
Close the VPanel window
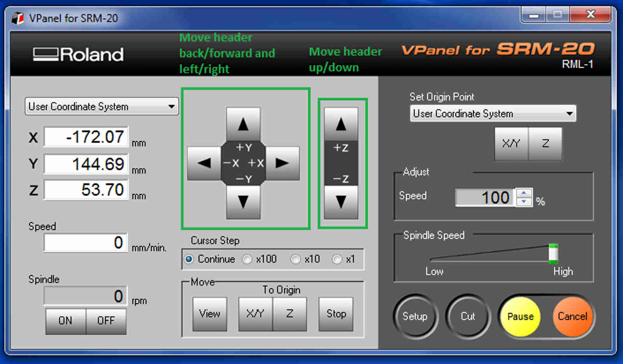[590, 15]
